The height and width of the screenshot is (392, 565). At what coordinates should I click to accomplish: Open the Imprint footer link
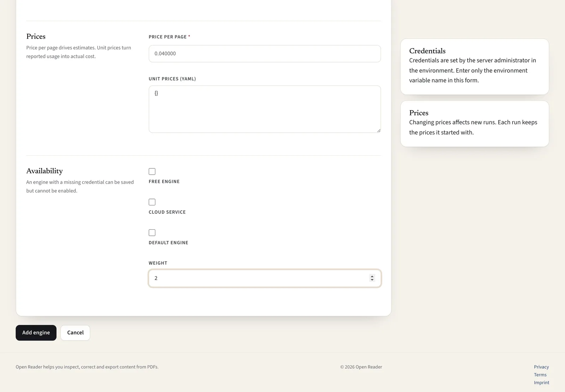pos(541,382)
